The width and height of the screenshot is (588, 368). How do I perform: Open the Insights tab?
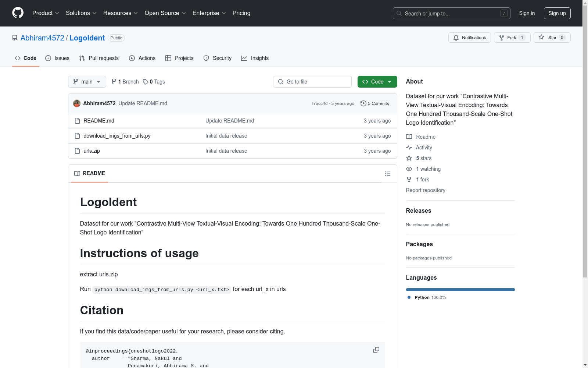pos(255,58)
